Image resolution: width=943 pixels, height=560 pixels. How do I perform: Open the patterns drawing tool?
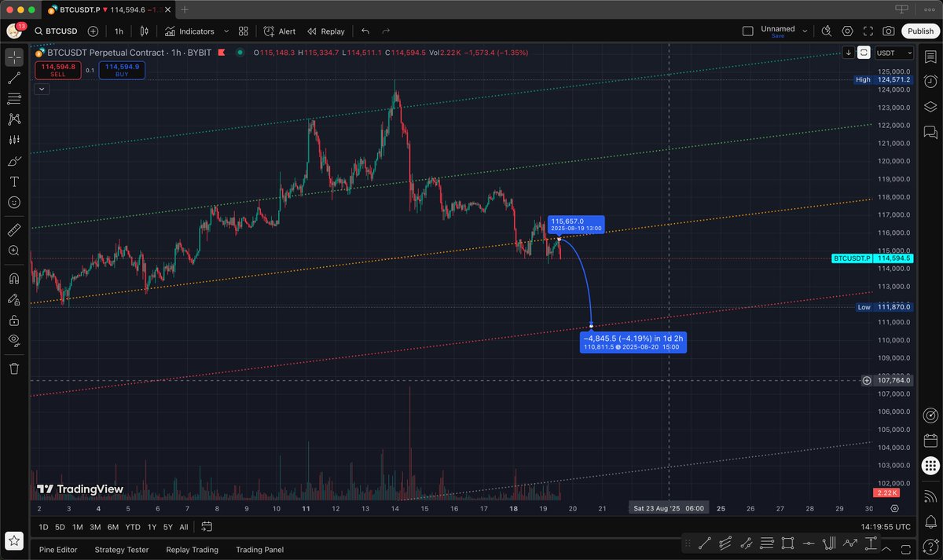coord(14,119)
